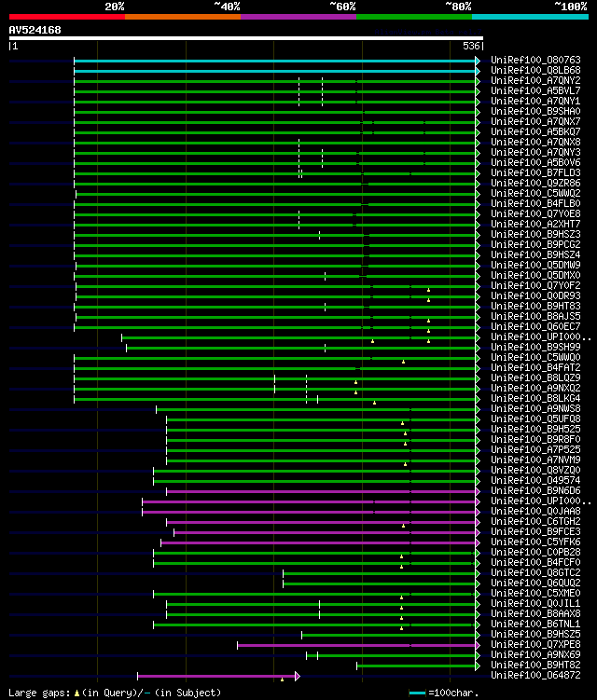Select the UniRef100_B7FLD3 label
This screenshot has width=597, height=700.
pos(535,172)
